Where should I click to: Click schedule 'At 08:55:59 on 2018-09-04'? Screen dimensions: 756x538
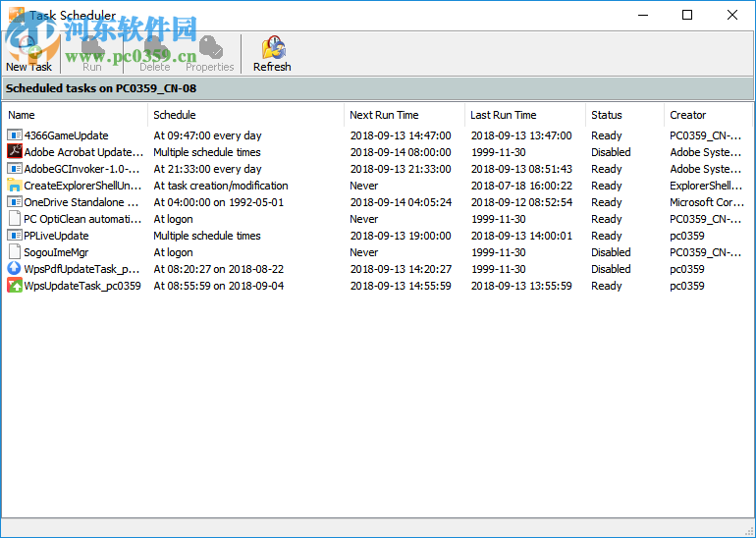coord(218,286)
